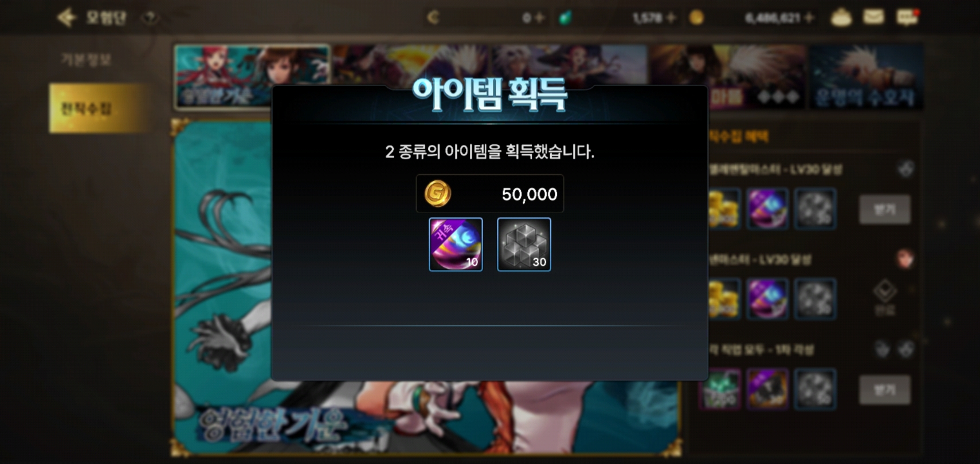The image size is (980, 464).
Task: Add gold with plus next to 6,486,621
Action: click(x=809, y=18)
